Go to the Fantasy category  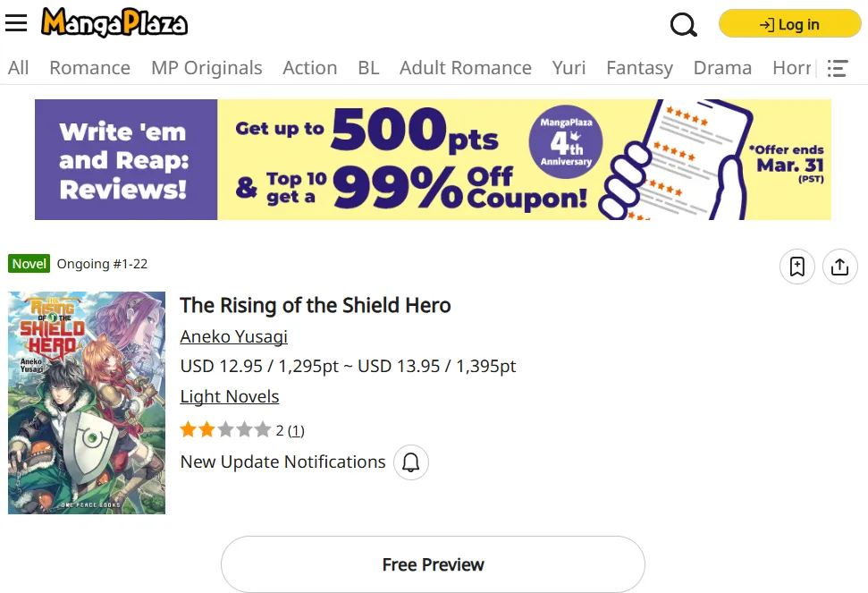coord(639,68)
